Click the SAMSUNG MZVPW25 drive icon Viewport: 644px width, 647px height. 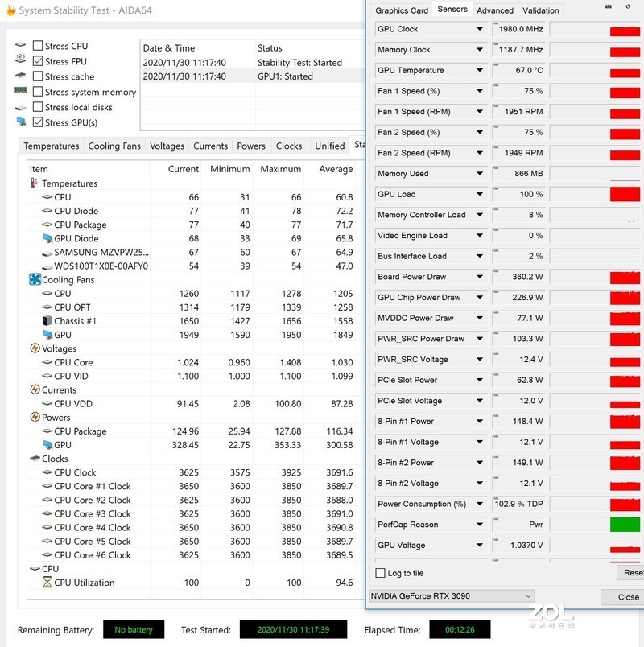(47, 253)
